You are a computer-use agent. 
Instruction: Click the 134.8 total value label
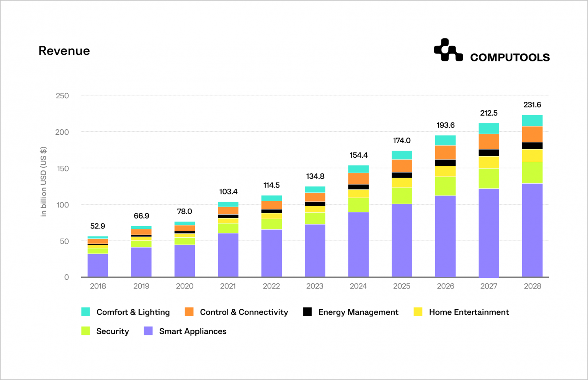click(315, 176)
